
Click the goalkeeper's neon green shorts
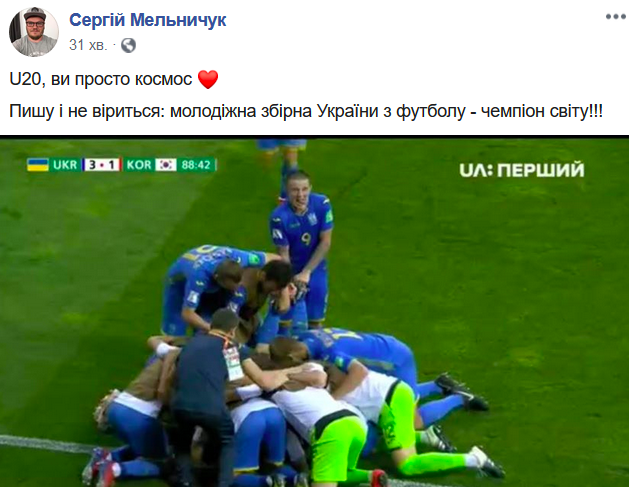click(x=339, y=447)
